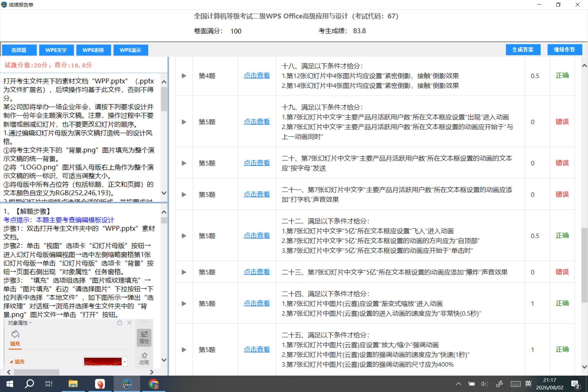
Task: Select the text 卷面满分: 100
Action: pos(218,31)
